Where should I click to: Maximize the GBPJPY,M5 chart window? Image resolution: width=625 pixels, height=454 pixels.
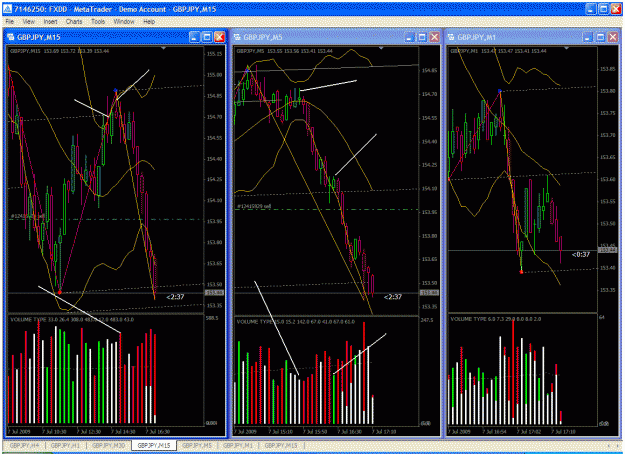tap(422, 37)
